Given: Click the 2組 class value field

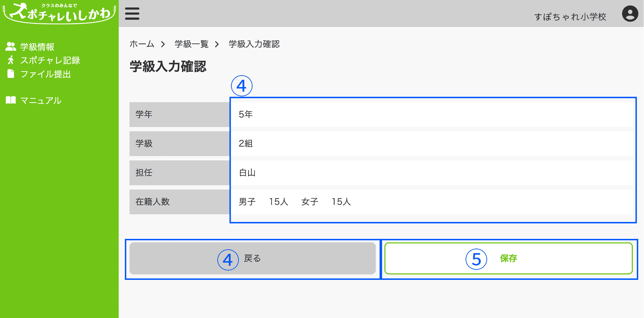Looking at the screenshot, I should tap(431, 144).
